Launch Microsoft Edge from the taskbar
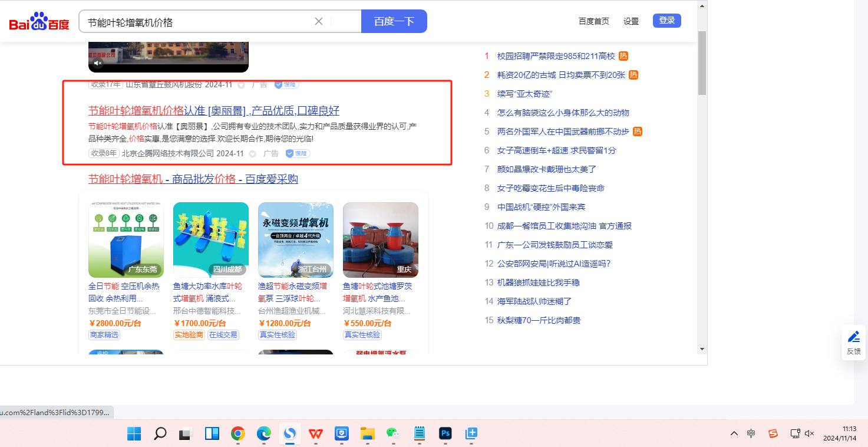 point(263,434)
